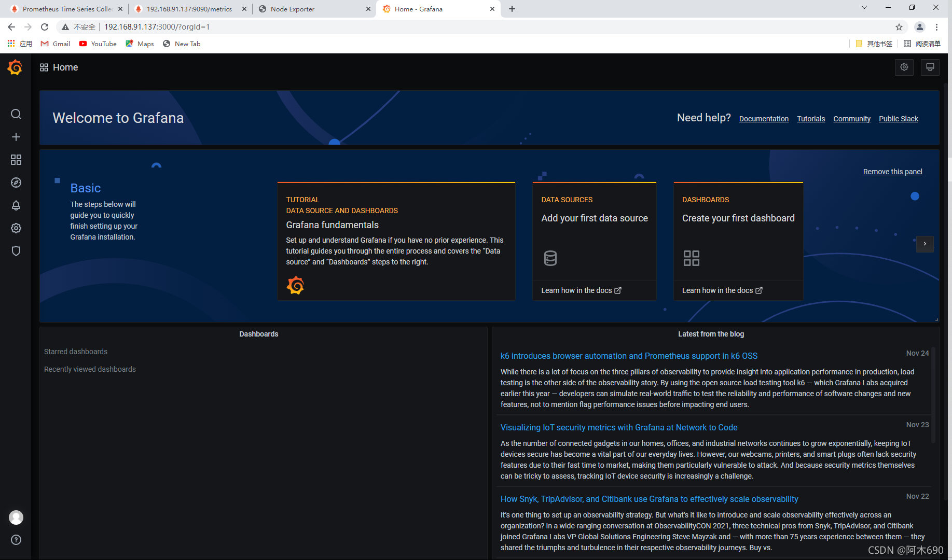
Task: Open the Explore compass icon
Action: 16,183
